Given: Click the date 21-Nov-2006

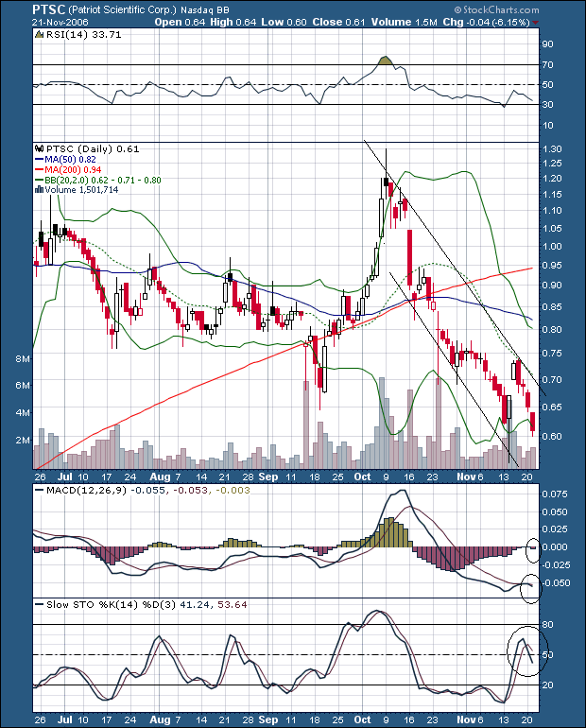Looking at the screenshot, I should click(60, 22).
